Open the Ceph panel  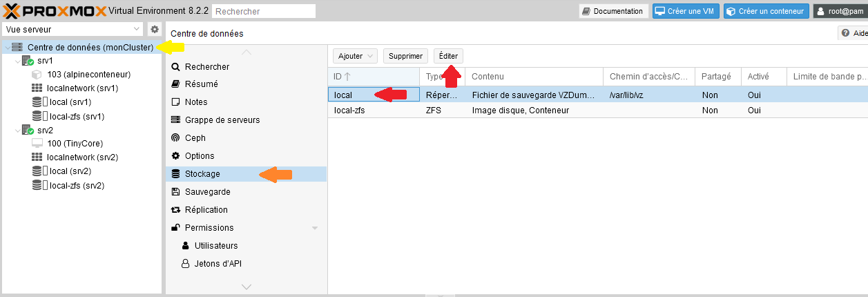(x=195, y=138)
